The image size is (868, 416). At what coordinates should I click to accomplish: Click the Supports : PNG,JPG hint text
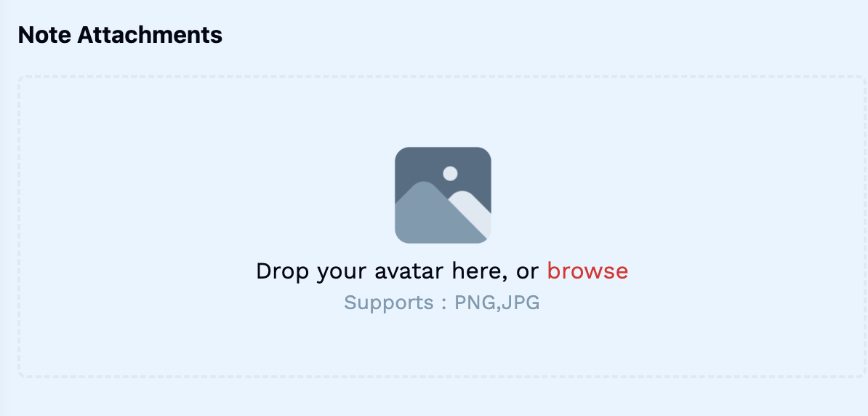point(442,303)
